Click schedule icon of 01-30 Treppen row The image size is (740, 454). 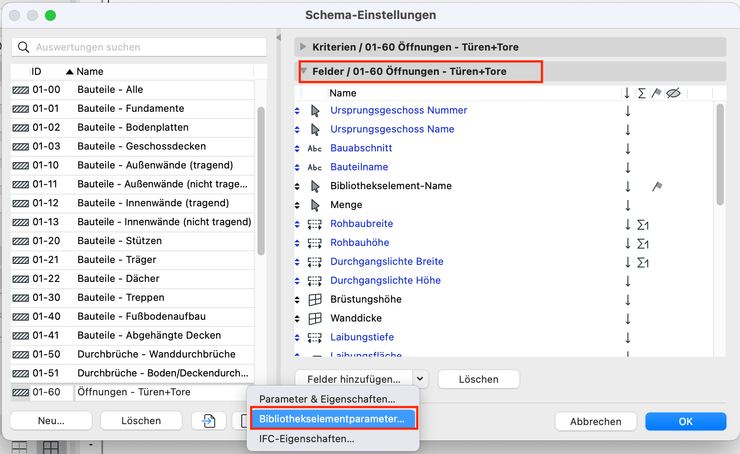pos(20,298)
